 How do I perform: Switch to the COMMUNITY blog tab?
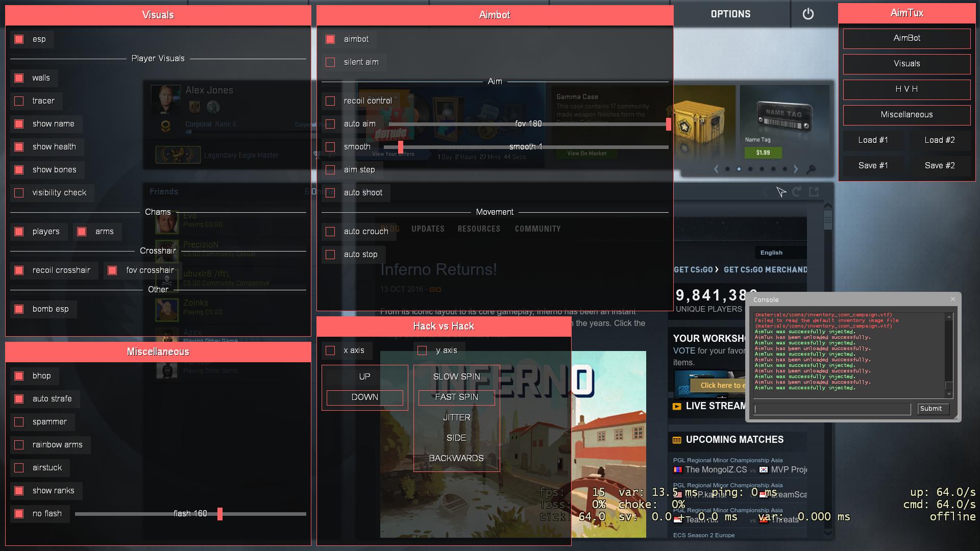point(537,229)
